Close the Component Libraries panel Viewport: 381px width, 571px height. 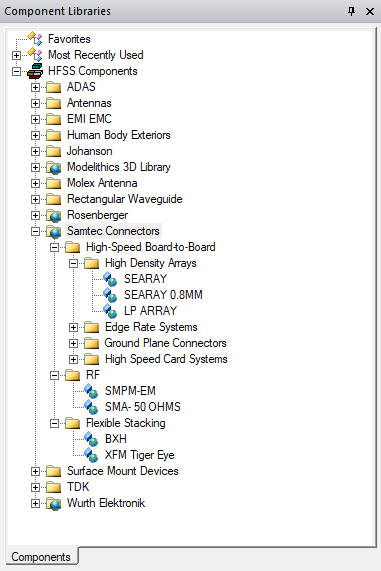point(370,12)
